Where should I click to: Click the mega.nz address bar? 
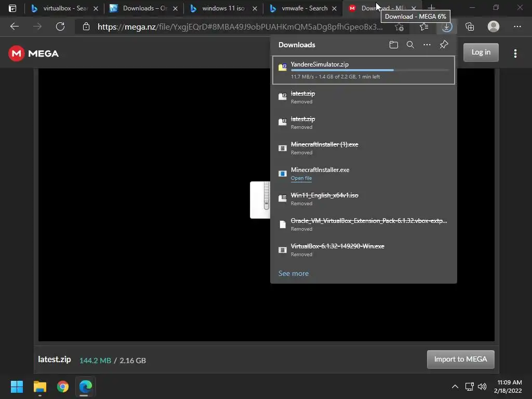tap(240, 26)
